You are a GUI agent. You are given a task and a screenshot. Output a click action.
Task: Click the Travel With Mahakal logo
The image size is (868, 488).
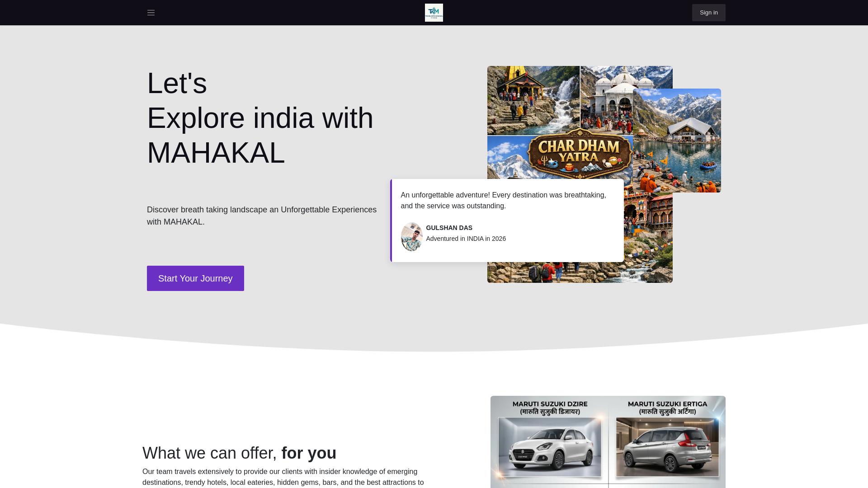coord(434,13)
